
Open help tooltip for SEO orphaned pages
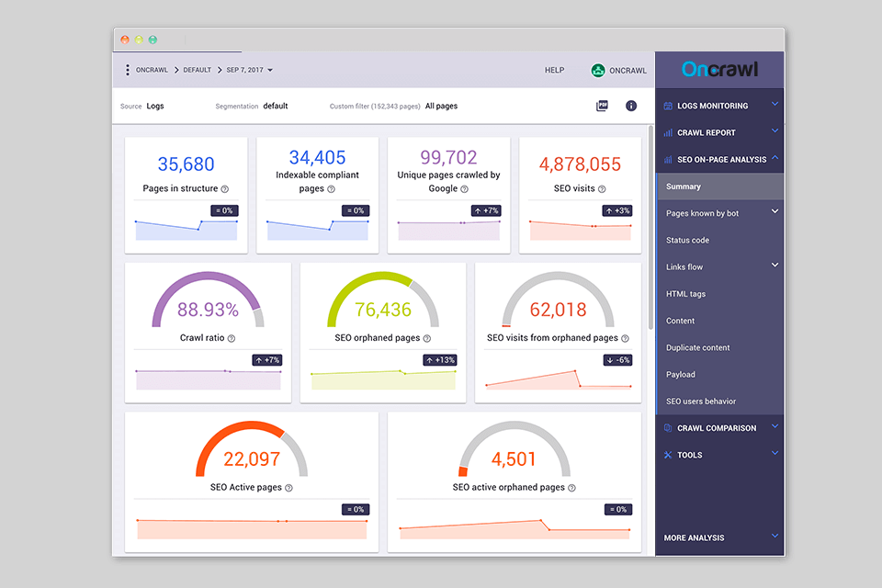coord(427,338)
